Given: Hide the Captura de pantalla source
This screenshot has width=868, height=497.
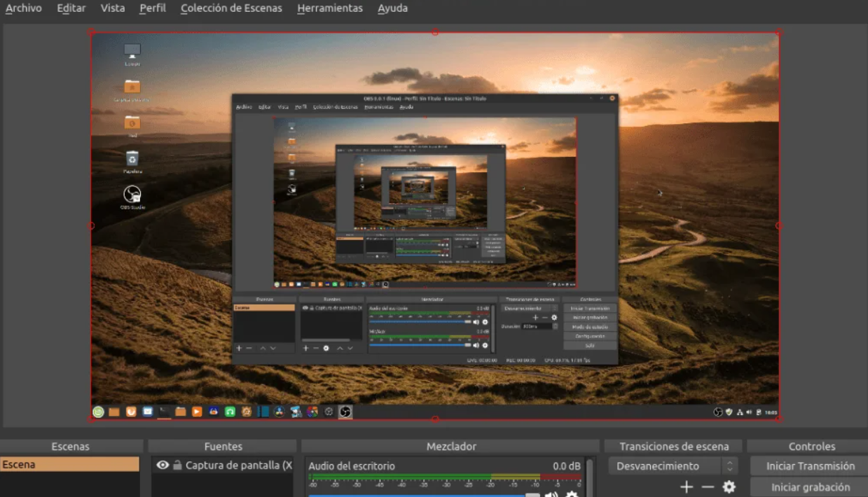Looking at the screenshot, I should 163,465.
